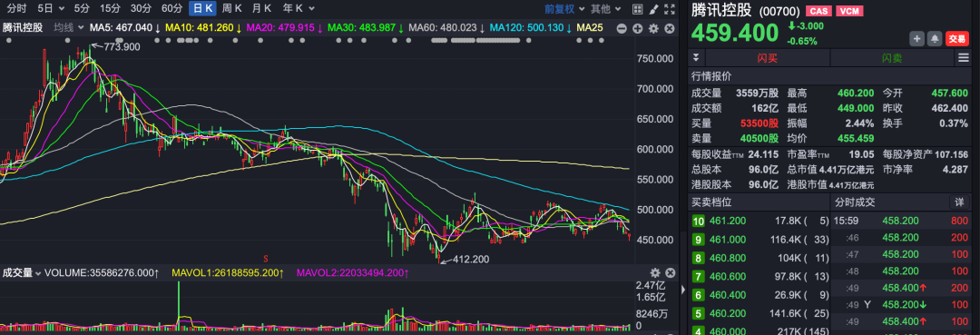980x335 pixels.
Task: Open the 前复权 adjustment dropdown
Action: [x=564, y=9]
